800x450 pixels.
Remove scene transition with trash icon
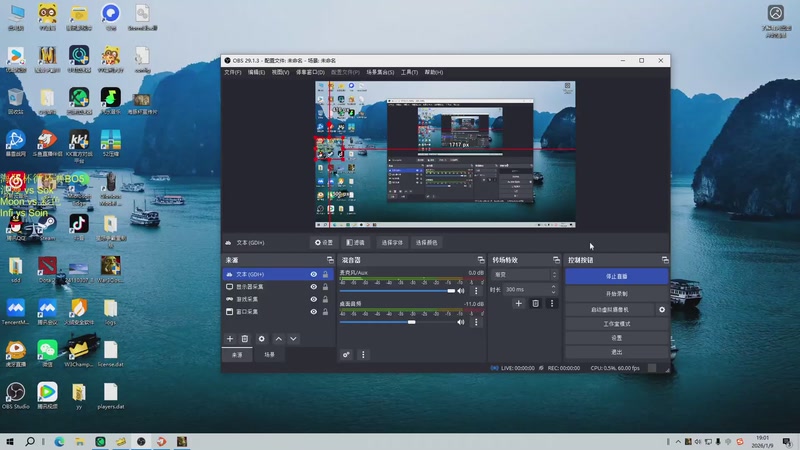click(535, 304)
